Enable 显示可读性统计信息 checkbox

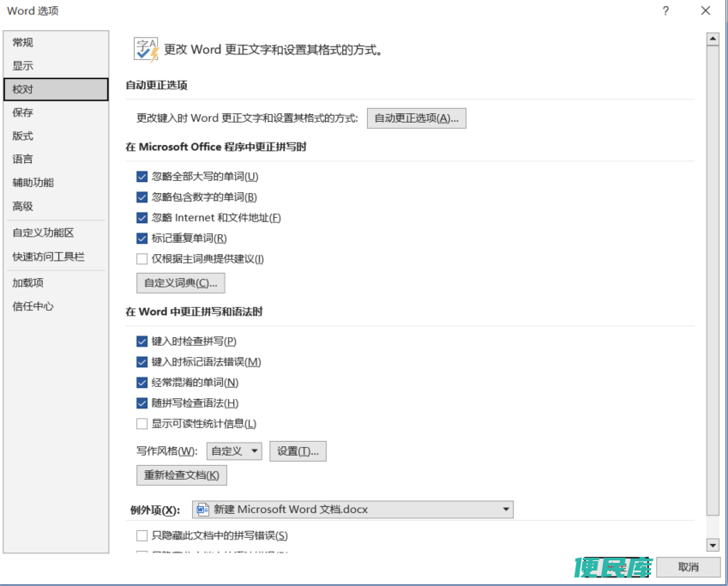pos(142,424)
